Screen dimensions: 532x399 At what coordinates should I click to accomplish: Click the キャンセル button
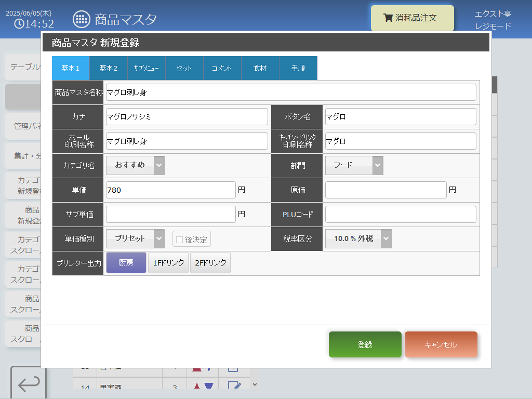tap(441, 344)
